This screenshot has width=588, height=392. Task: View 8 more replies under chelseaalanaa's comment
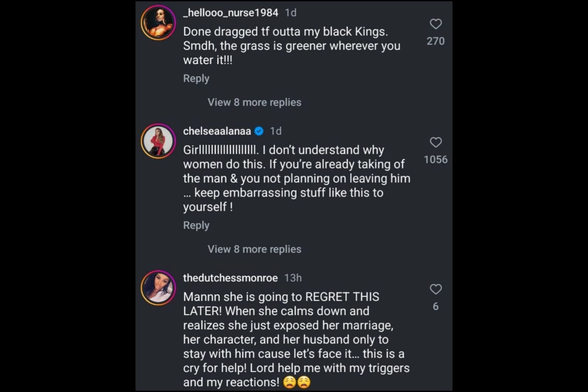click(x=254, y=249)
